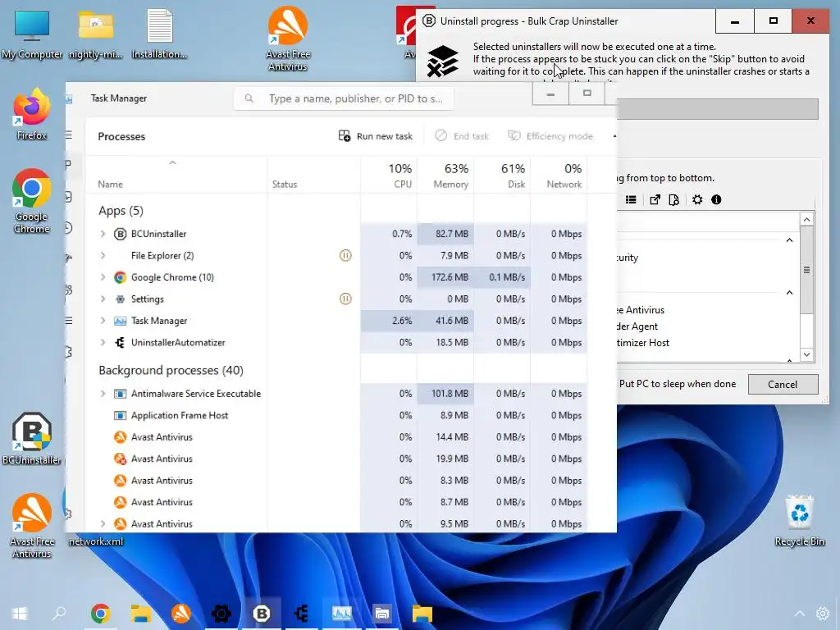The width and height of the screenshot is (840, 630).
Task: Switch to UninstallerAutomatizer taskbar button
Action: pos(302,614)
